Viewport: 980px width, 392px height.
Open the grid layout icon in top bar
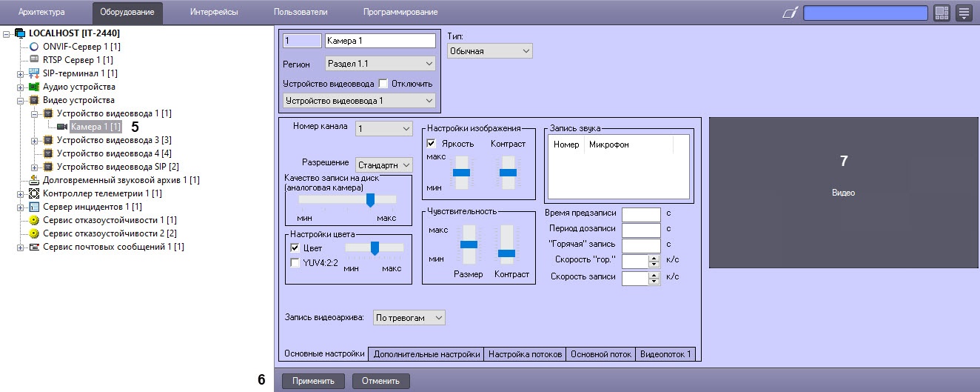click(x=942, y=13)
